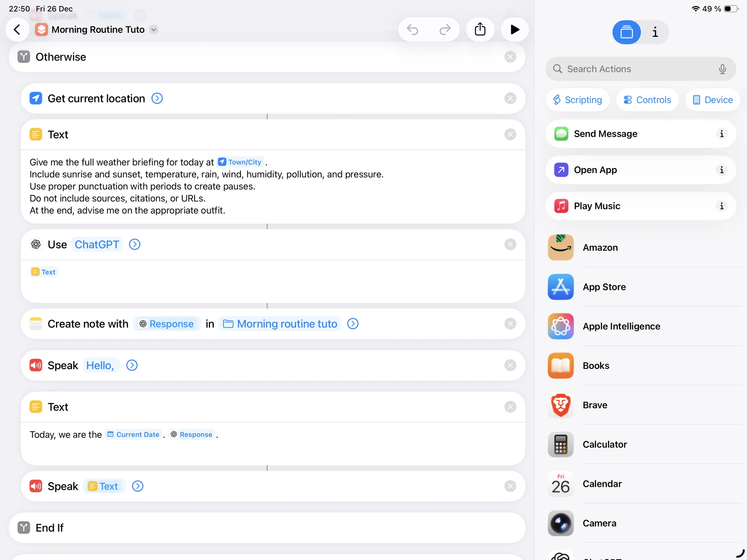Go back with the back chevron
Screen dimensions: 747x560
[x=17, y=30]
